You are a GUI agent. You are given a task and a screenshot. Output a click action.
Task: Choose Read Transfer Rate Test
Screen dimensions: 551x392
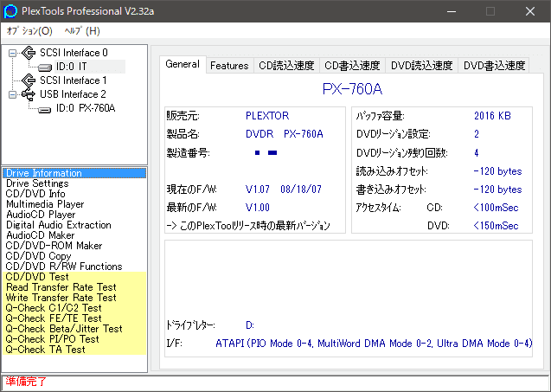[x=61, y=287]
